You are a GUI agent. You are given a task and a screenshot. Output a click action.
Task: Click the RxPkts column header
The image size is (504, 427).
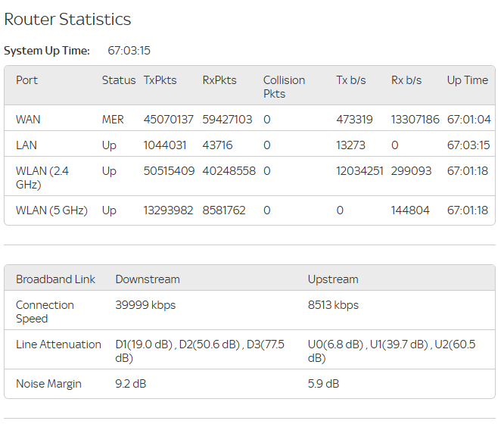(x=219, y=80)
